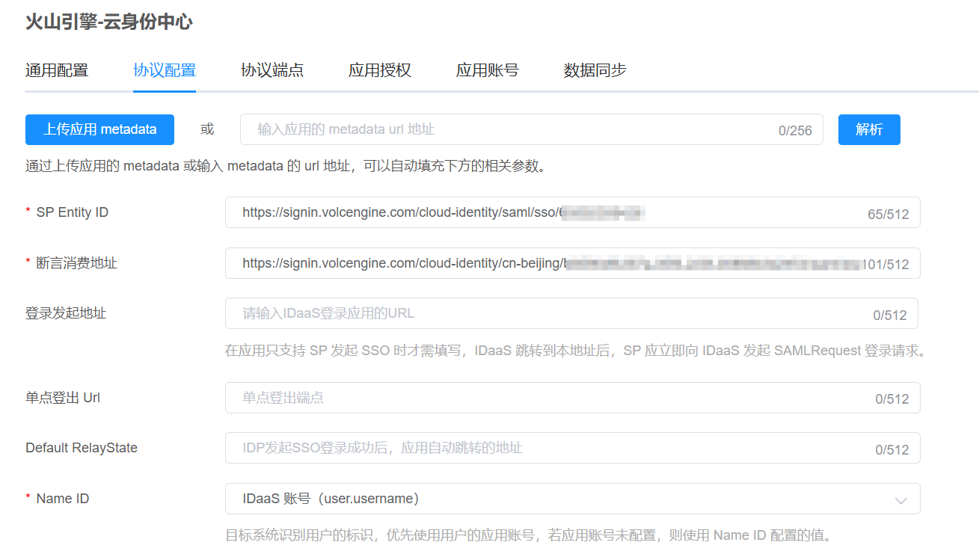This screenshot has height=560, width=979.
Task: Focus the 登录发起地址 input field
Action: pos(546,313)
